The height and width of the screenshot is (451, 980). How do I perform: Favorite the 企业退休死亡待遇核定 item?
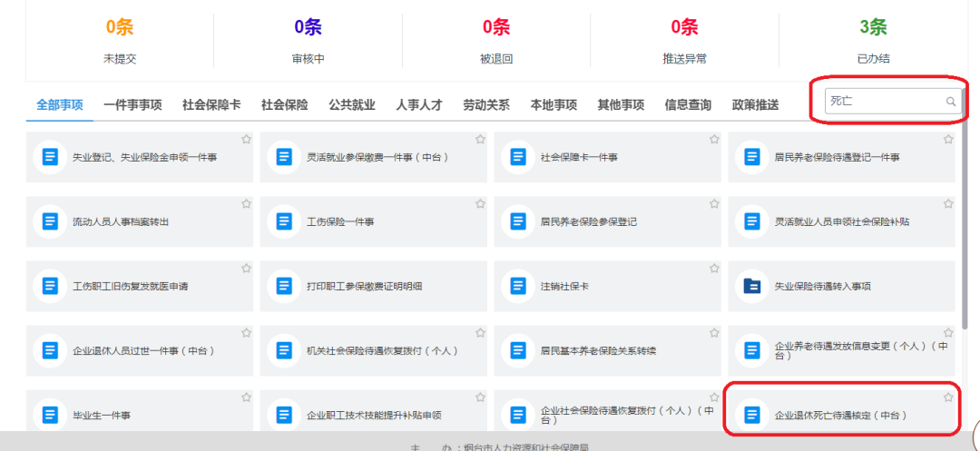[948, 397]
